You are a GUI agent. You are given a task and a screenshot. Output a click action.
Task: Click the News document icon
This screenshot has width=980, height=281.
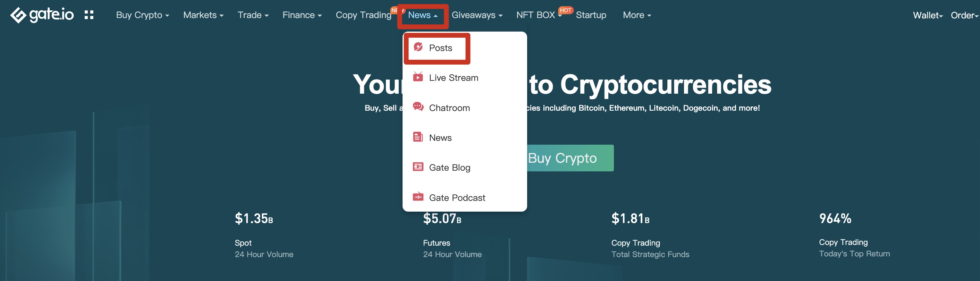coord(418,137)
